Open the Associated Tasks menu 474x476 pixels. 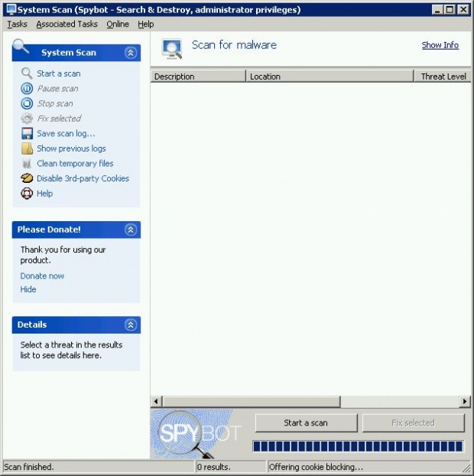click(x=67, y=24)
